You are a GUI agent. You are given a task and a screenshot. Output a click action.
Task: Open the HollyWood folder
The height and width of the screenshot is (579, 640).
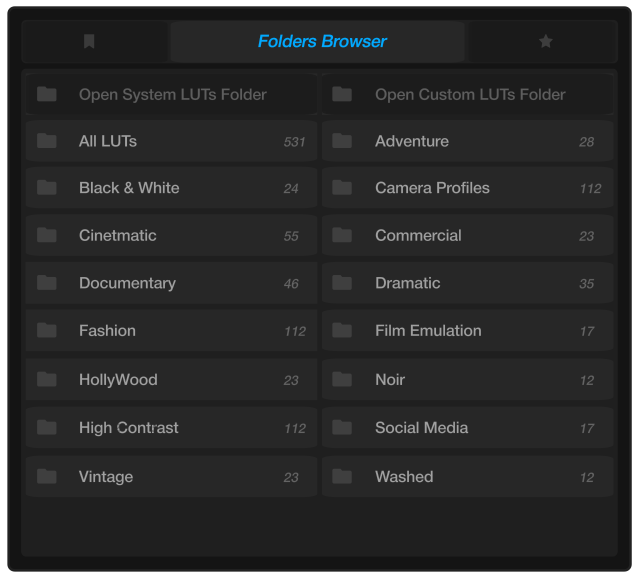171,379
